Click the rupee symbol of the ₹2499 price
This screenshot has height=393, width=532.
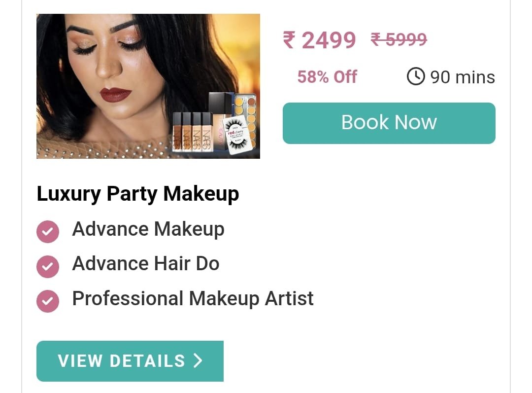(289, 40)
